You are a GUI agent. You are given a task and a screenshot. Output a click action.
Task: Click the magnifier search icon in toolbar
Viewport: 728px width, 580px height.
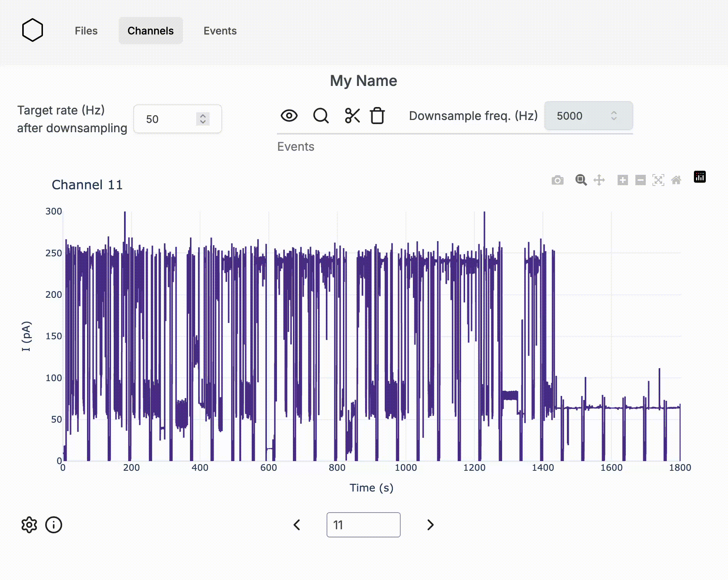pyautogui.click(x=321, y=116)
